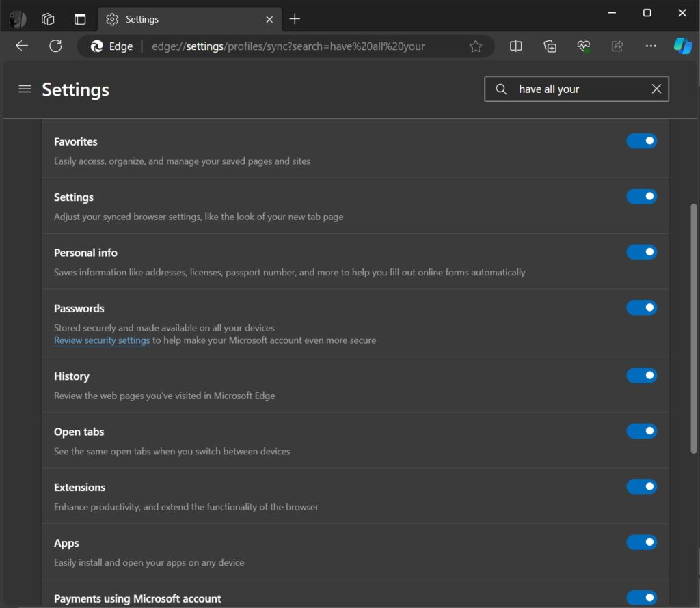Screen dimensions: 700x608
Task: Turn off Passwords sync
Action: coord(641,307)
